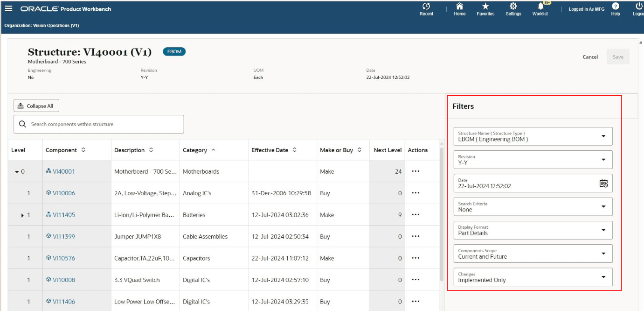Click the Date filter field
The width and height of the screenshot is (644, 311).
[533, 183]
